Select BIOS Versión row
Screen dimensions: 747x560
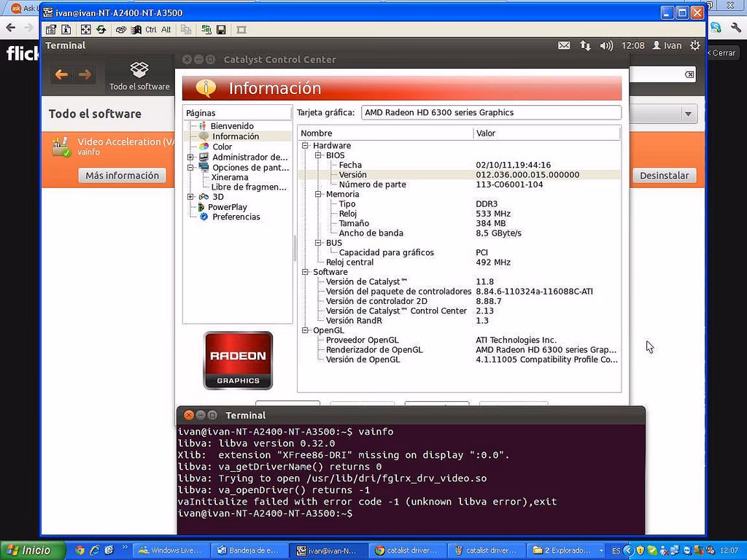(460, 175)
